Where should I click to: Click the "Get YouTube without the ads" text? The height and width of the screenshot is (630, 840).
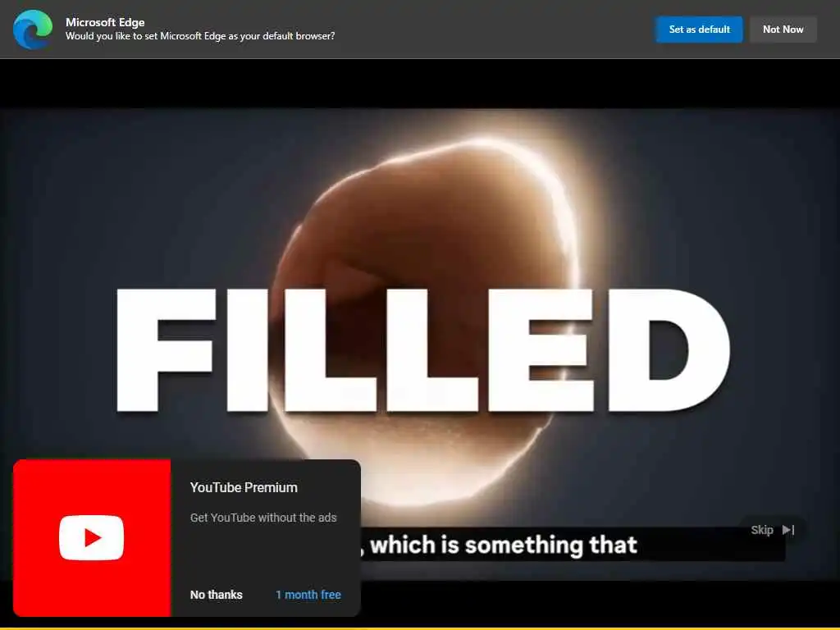pos(263,518)
